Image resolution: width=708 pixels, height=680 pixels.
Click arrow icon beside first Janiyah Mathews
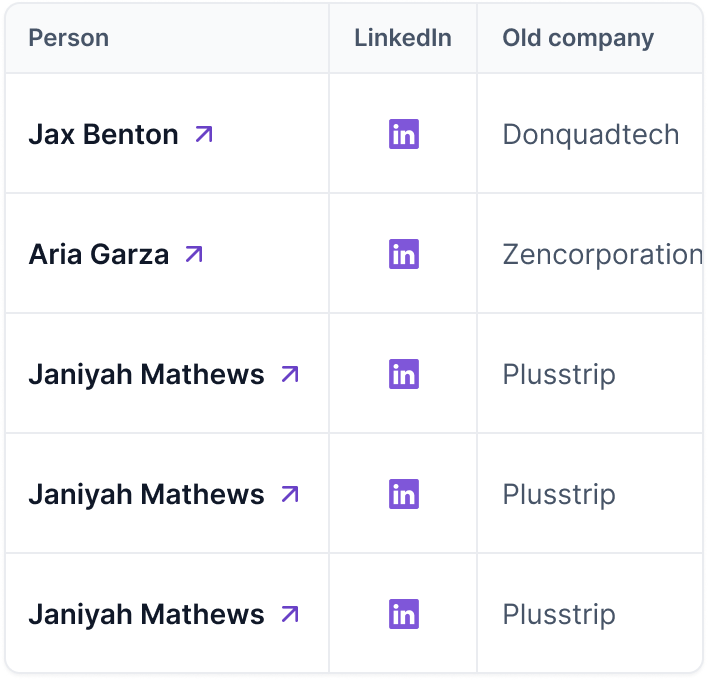tap(290, 374)
